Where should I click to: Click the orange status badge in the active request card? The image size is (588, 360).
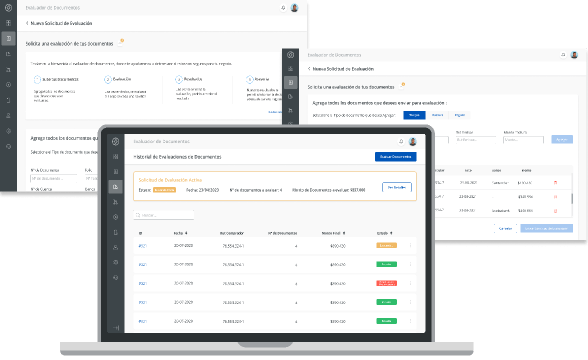click(164, 190)
